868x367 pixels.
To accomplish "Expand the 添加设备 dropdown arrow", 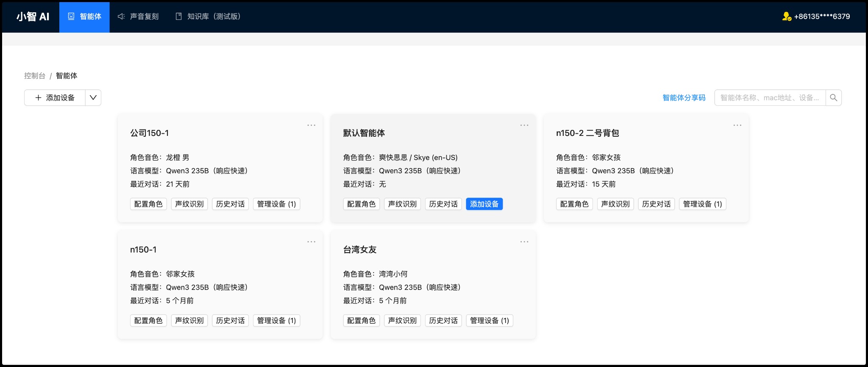I will 93,98.
